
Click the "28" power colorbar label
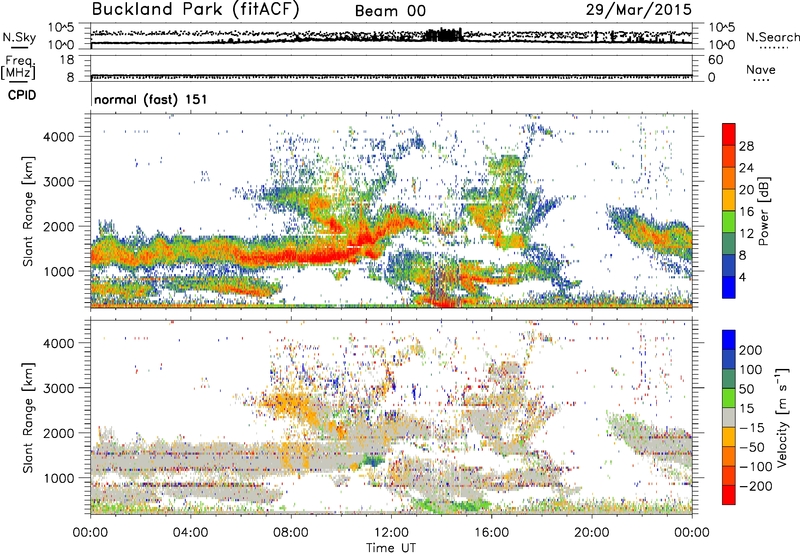point(746,146)
